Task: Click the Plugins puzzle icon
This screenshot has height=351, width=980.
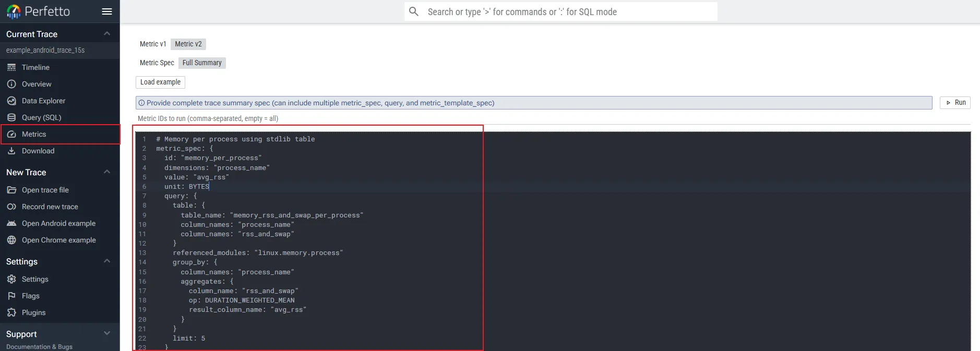Action: pos(11,312)
